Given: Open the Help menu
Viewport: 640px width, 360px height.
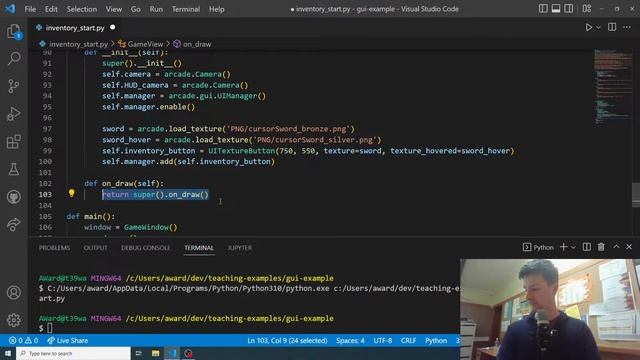Looking at the screenshot, I should tap(217, 9).
